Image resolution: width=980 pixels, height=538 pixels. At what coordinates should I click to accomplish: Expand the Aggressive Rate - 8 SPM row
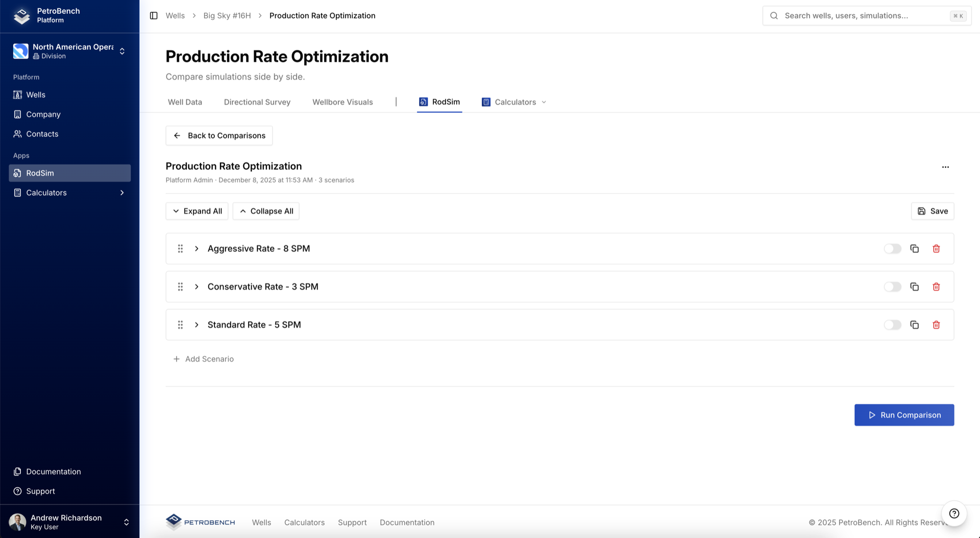coord(197,249)
